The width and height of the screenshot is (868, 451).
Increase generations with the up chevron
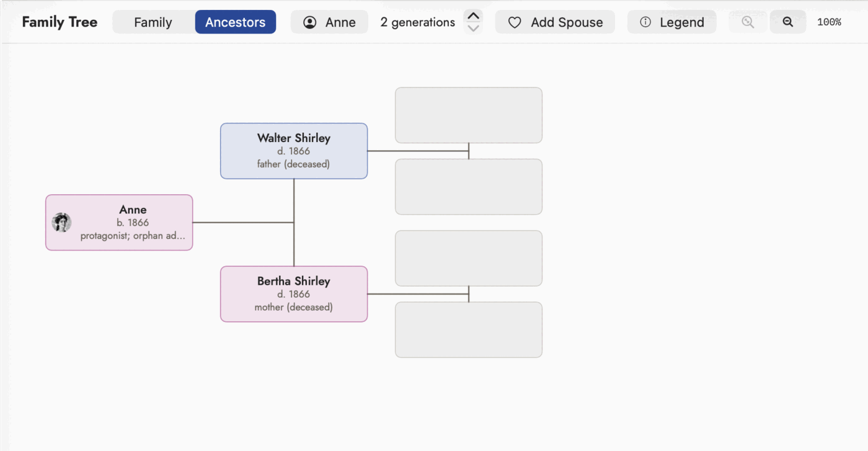click(473, 16)
